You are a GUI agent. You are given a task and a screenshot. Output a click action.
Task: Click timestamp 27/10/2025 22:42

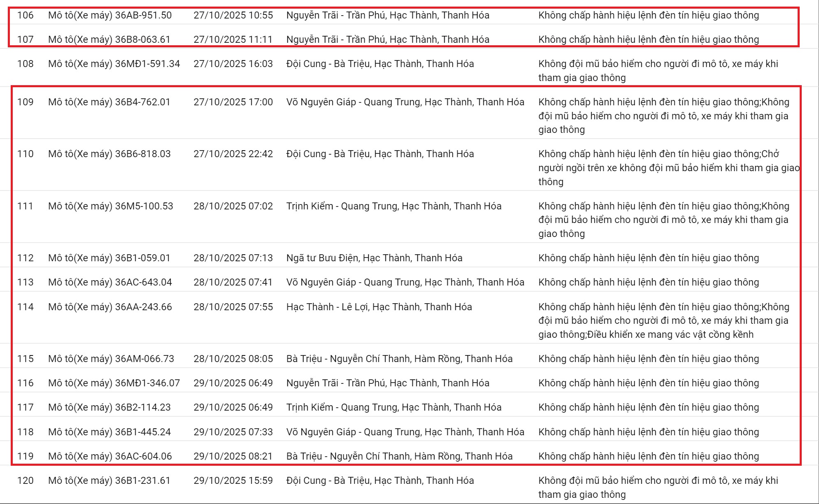233,154
